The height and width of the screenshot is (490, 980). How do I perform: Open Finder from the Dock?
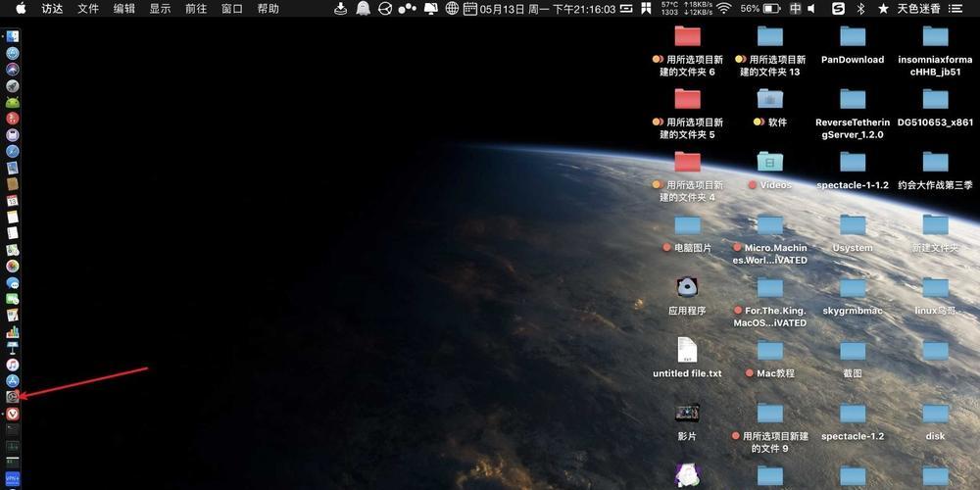click(x=13, y=37)
